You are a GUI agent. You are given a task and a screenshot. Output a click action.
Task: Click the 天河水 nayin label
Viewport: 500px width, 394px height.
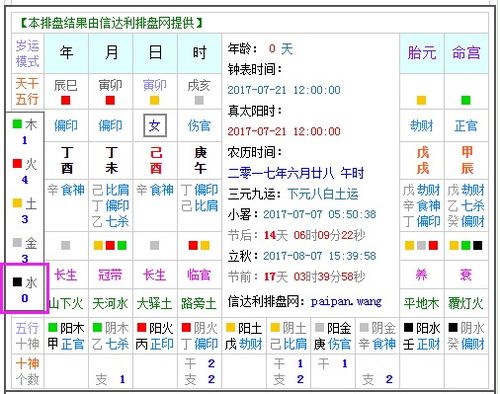tap(110, 304)
